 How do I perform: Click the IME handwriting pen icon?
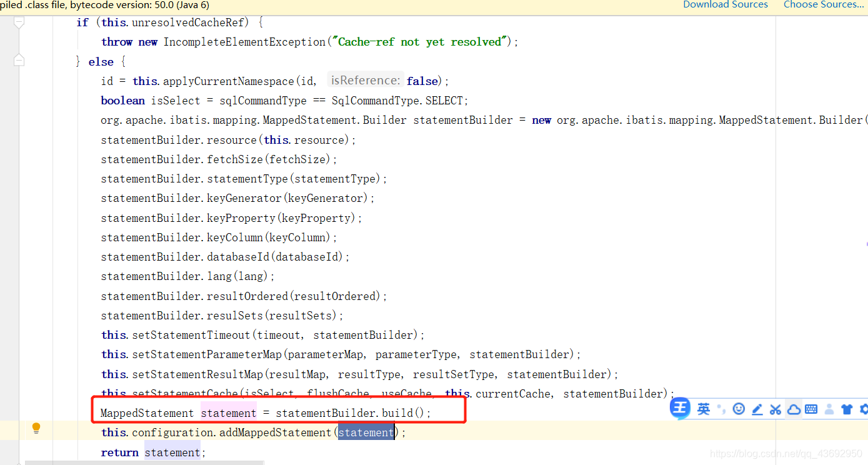(x=757, y=409)
